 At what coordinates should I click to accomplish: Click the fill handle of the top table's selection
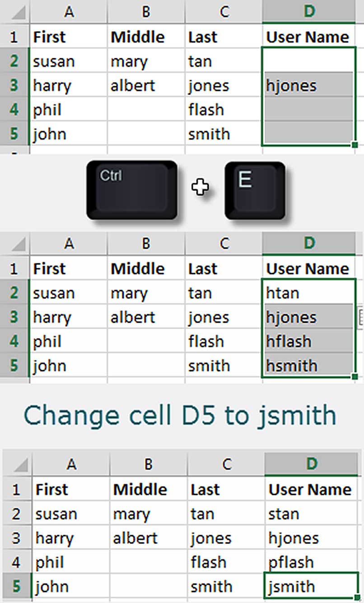tap(355, 145)
